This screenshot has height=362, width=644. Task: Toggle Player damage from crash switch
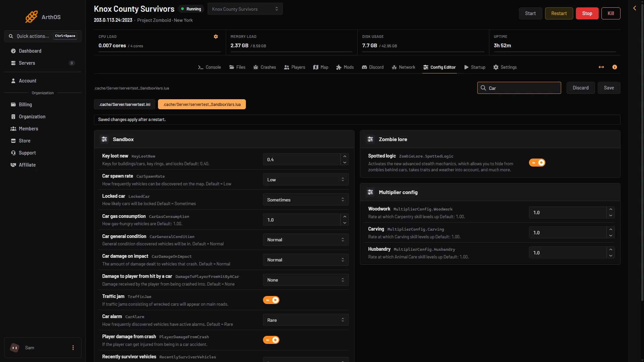point(271,340)
